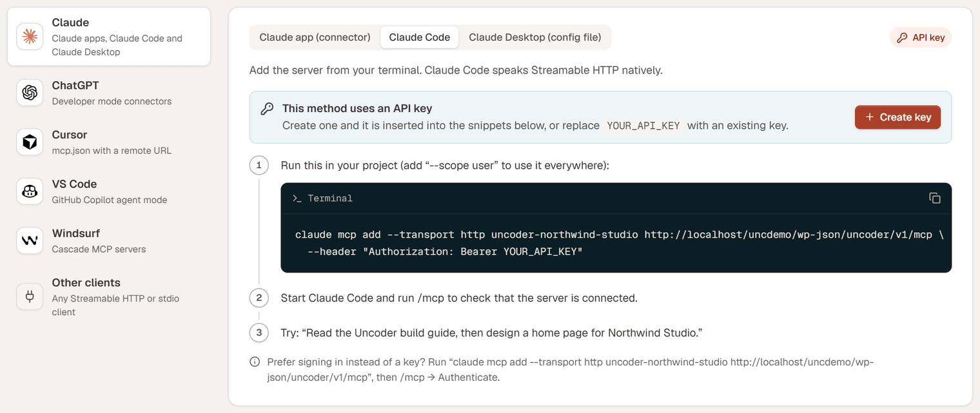Choose the ChatGPT client entry
The image size is (980, 413).
click(x=109, y=93)
